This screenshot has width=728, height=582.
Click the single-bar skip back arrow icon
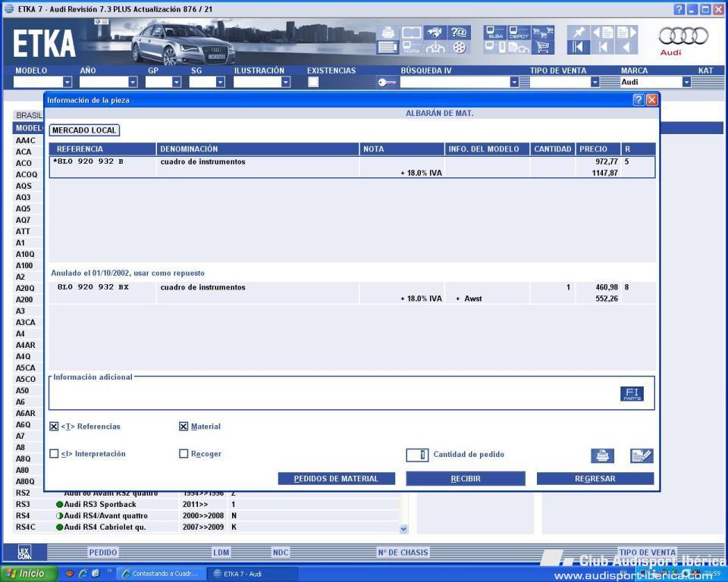coord(603,47)
